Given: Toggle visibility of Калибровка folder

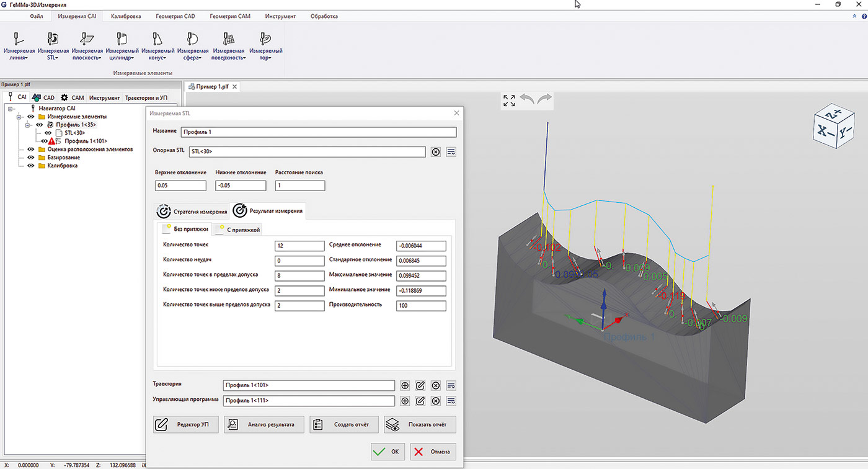Looking at the screenshot, I should [30, 166].
